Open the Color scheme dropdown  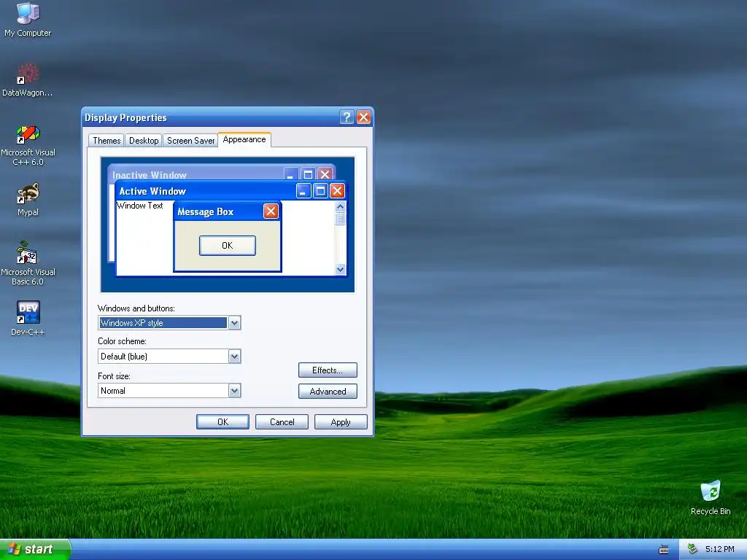tap(234, 356)
